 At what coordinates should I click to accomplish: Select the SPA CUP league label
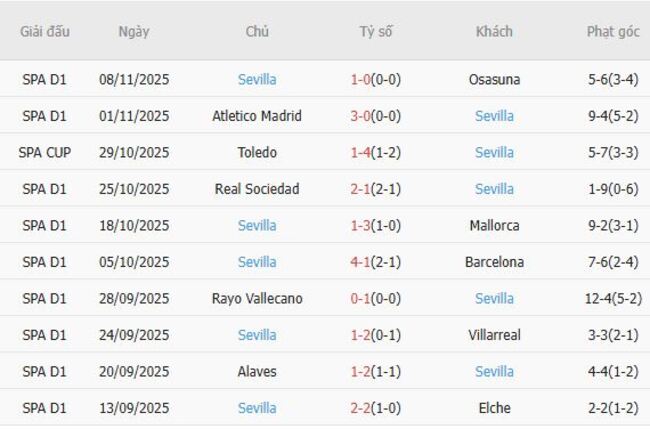click(x=44, y=153)
